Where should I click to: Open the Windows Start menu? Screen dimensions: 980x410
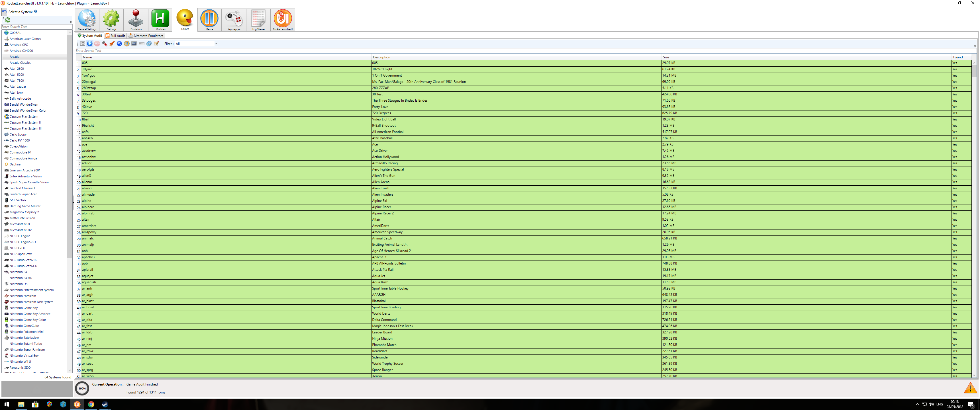tap(7, 404)
